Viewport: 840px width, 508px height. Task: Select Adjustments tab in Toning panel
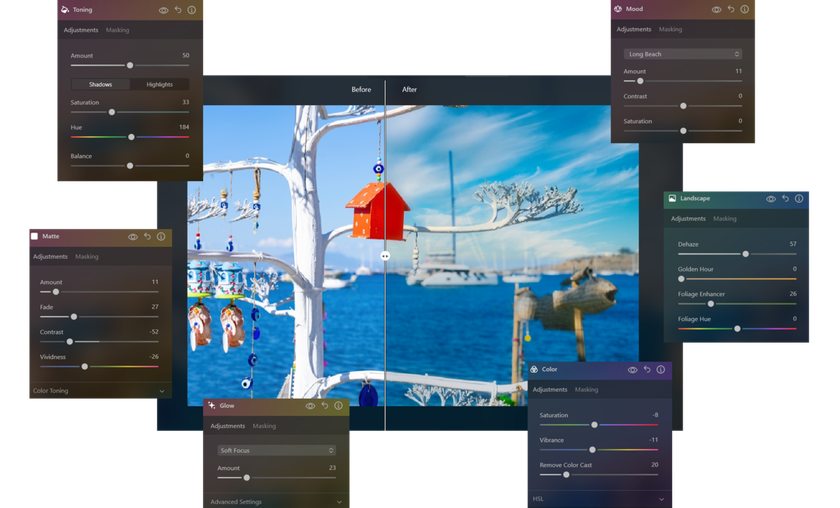pyautogui.click(x=81, y=30)
